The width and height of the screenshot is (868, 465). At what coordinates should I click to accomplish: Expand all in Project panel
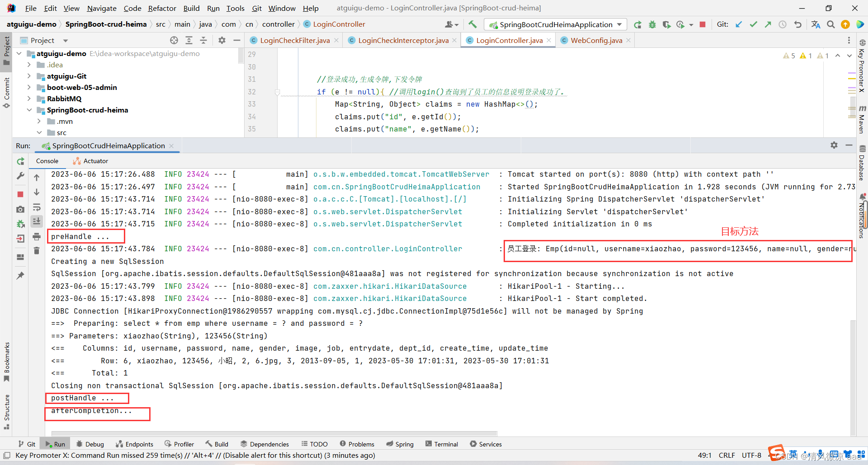(x=189, y=40)
